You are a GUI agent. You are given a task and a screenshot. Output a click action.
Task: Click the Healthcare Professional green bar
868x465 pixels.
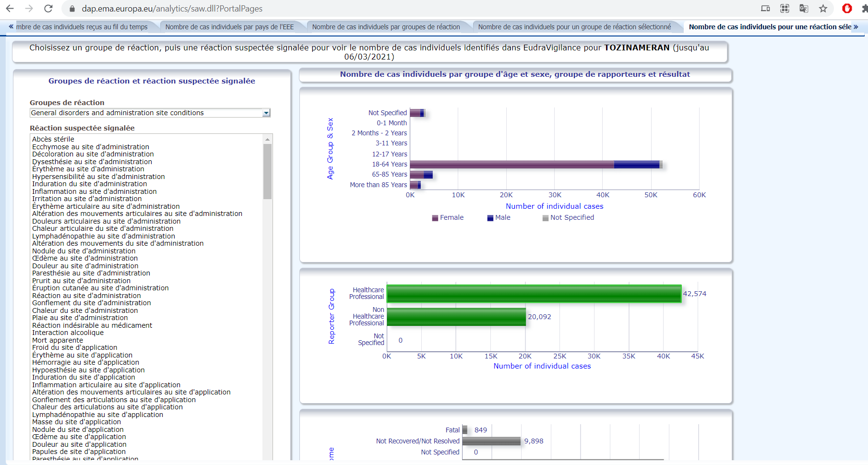tap(534, 294)
